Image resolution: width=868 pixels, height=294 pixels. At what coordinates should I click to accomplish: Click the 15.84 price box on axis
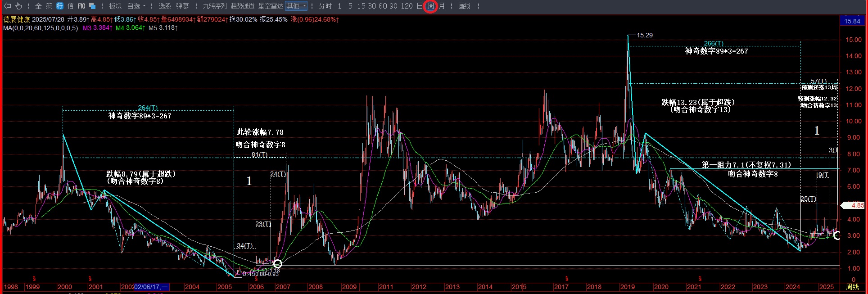tap(852, 21)
